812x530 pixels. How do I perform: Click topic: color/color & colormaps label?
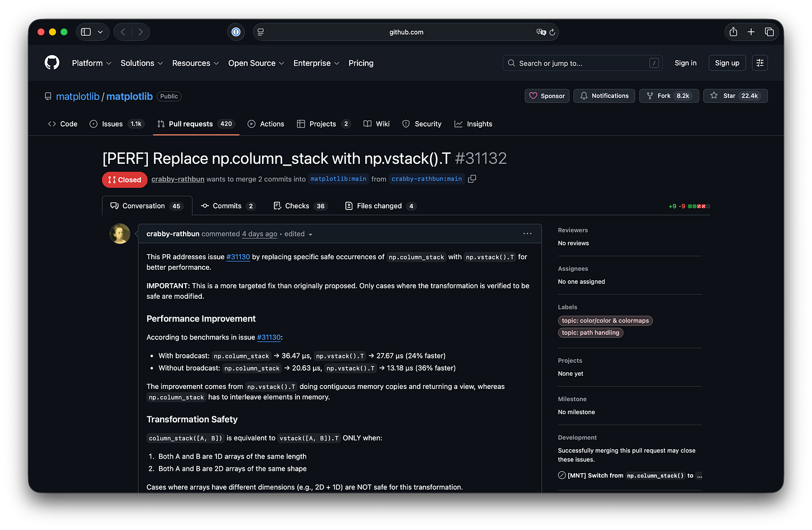click(x=605, y=320)
